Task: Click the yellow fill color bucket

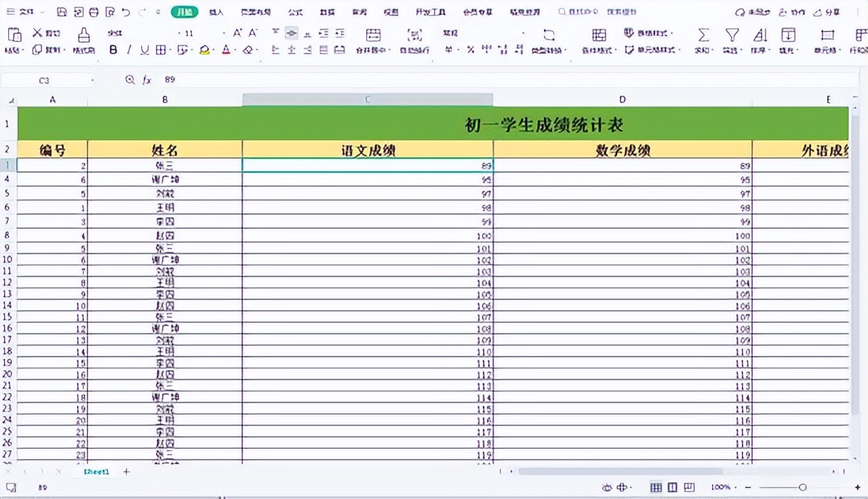Action: pyautogui.click(x=204, y=49)
